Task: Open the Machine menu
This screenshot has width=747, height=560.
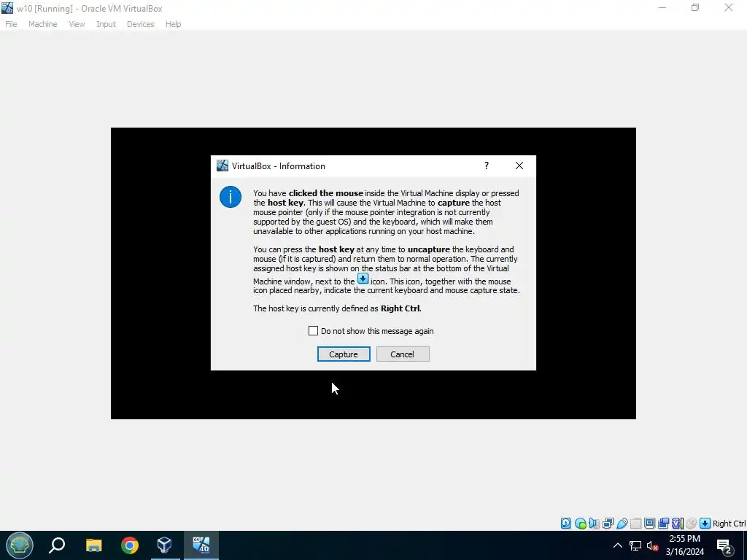Action: tap(43, 24)
